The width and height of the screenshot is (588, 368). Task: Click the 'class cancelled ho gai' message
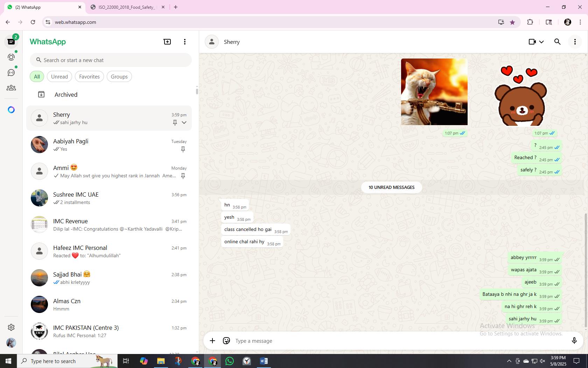point(256,230)
